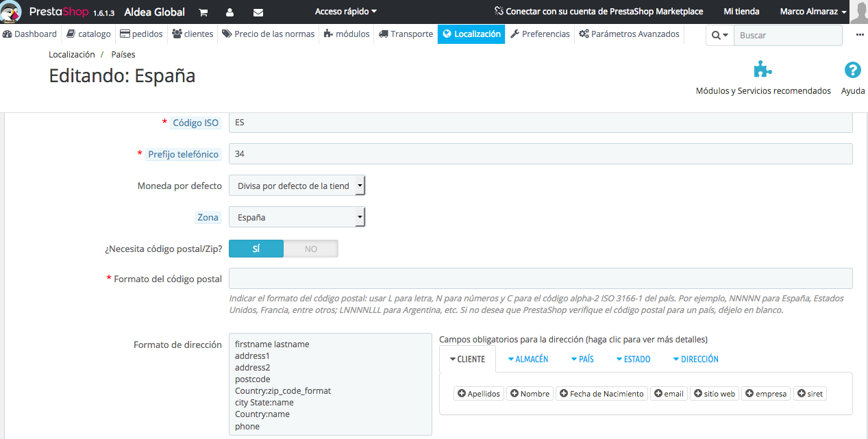Click the Formato de dirección text area
The image size is (868, 439).
[x=330, y=384]
